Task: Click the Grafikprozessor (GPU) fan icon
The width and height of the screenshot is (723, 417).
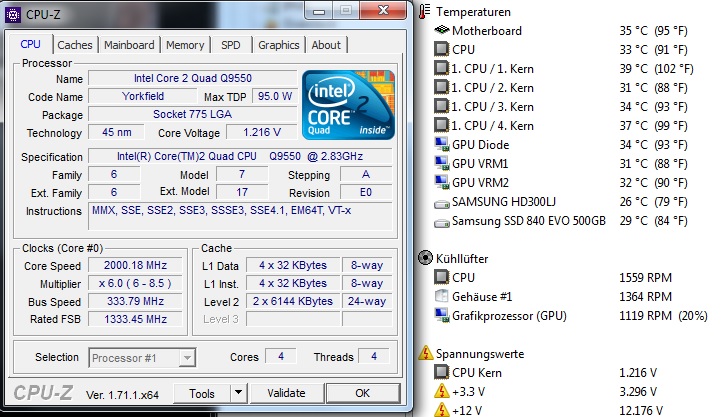Action: [442, 316]
